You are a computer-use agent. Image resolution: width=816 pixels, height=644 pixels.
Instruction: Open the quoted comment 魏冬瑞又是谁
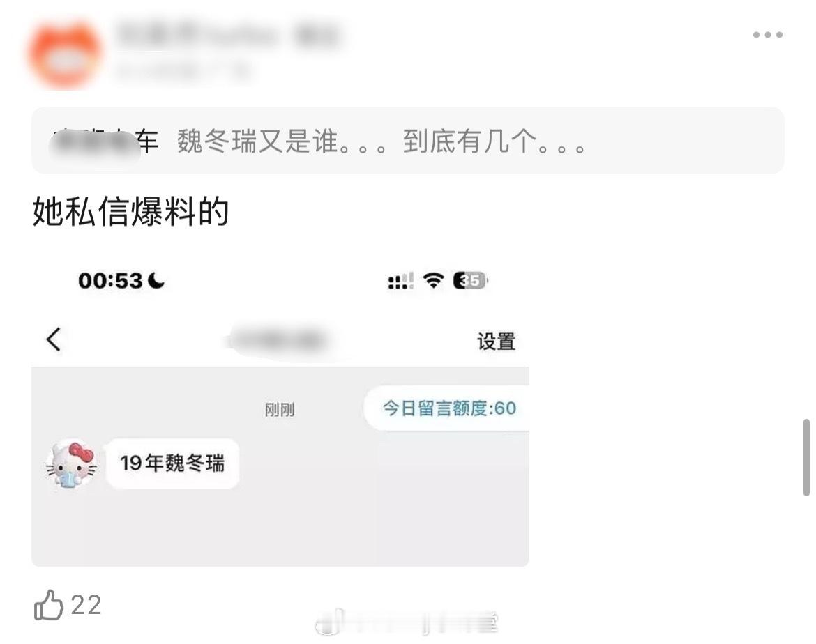pos(407,141)
